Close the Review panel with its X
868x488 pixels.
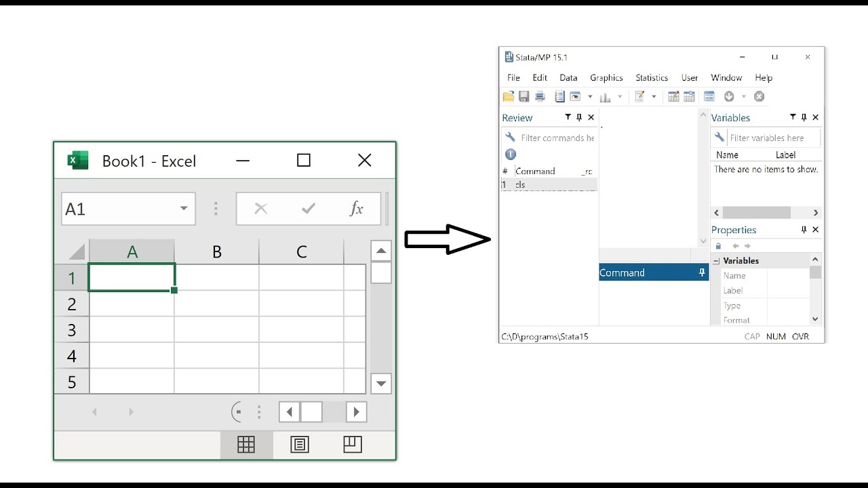(591, 117)
